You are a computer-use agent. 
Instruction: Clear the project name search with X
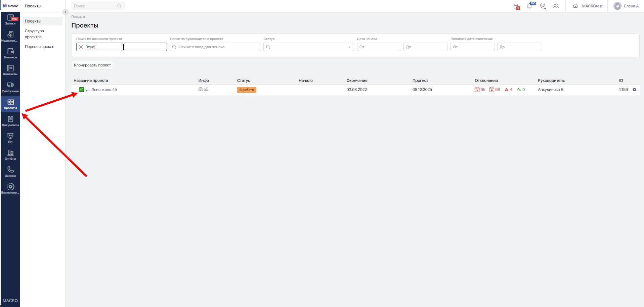(x=81, y=47)
